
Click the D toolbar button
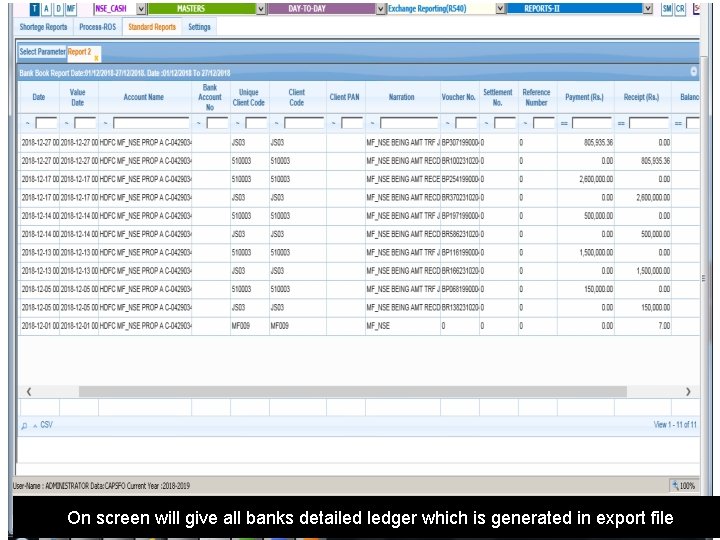click(x=58, y=9)
